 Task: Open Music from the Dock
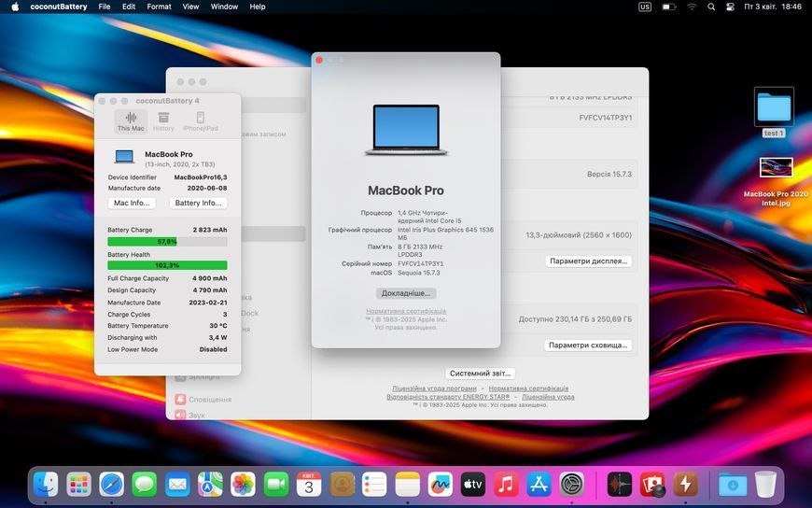[x=506, y=485]
